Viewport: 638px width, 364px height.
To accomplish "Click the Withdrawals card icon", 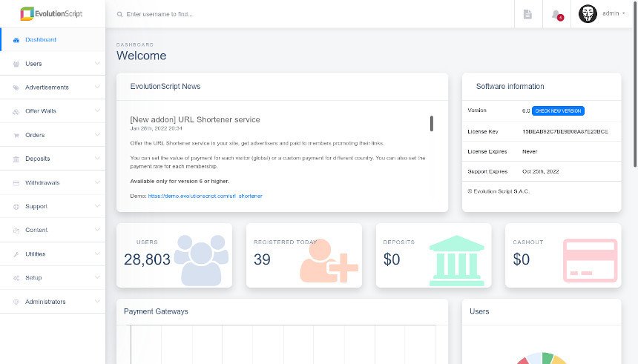I will click(x=16, y=183).
